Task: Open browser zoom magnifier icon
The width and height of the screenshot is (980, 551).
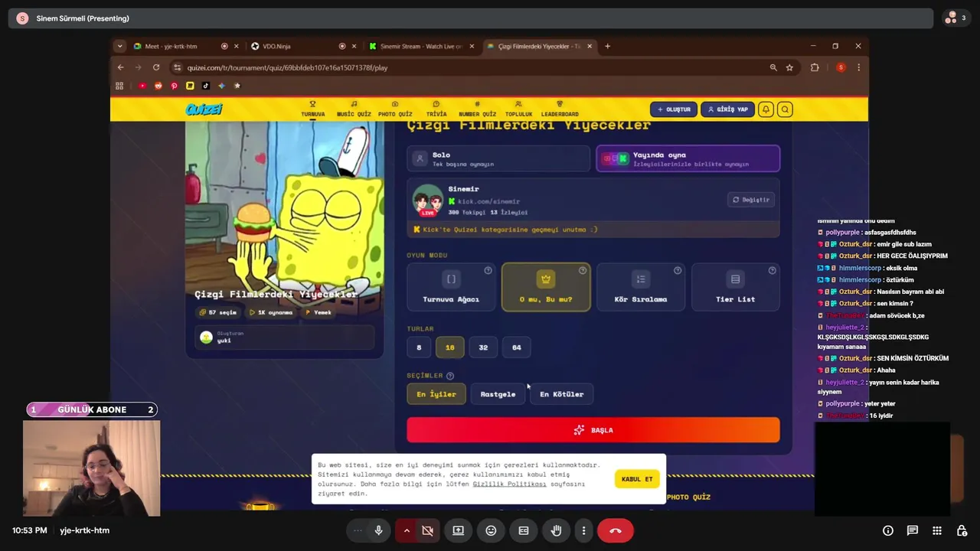Action: click(x=773, y=67)
